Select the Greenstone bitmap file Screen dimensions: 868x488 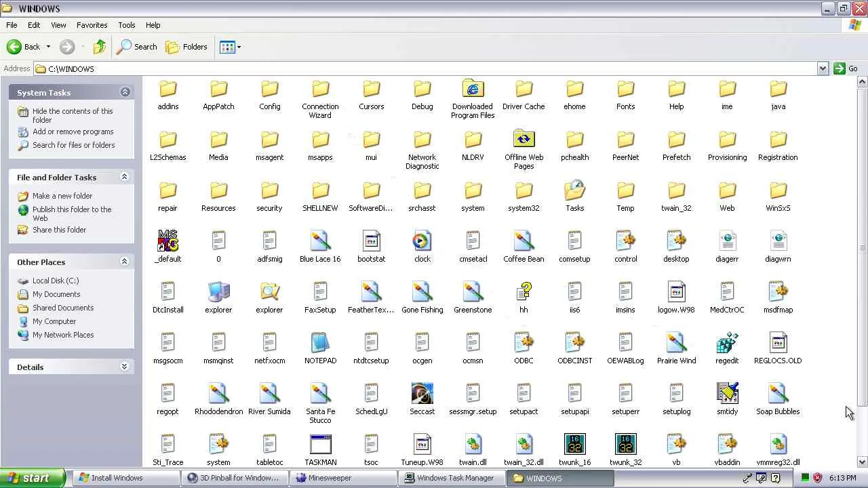click(x=473, y=292)
